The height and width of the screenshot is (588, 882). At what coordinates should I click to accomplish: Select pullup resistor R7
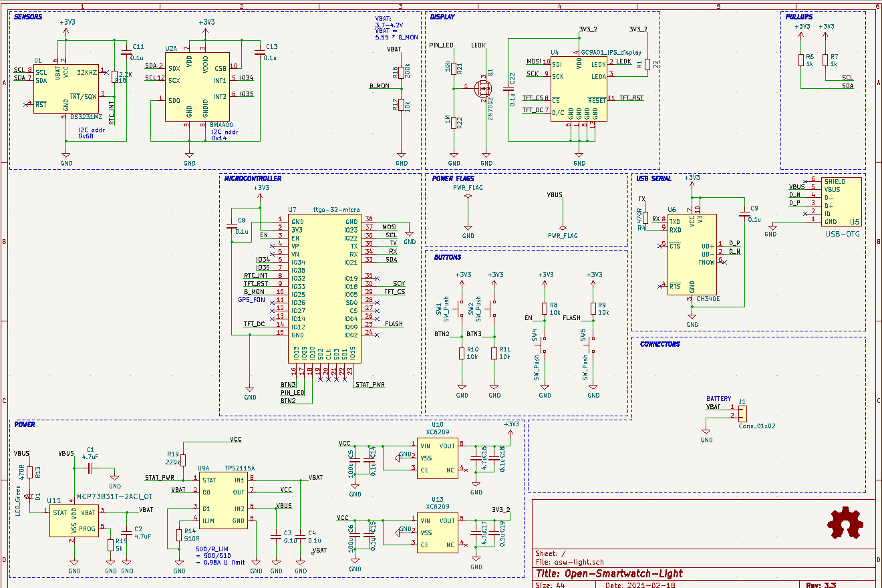[x=826, y=59]
